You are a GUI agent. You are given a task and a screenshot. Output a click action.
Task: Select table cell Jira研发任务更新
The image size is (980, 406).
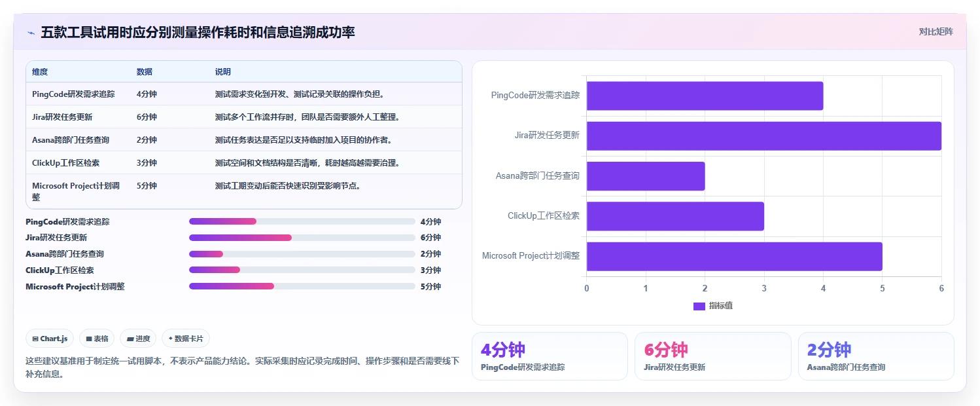coord(62,117)
